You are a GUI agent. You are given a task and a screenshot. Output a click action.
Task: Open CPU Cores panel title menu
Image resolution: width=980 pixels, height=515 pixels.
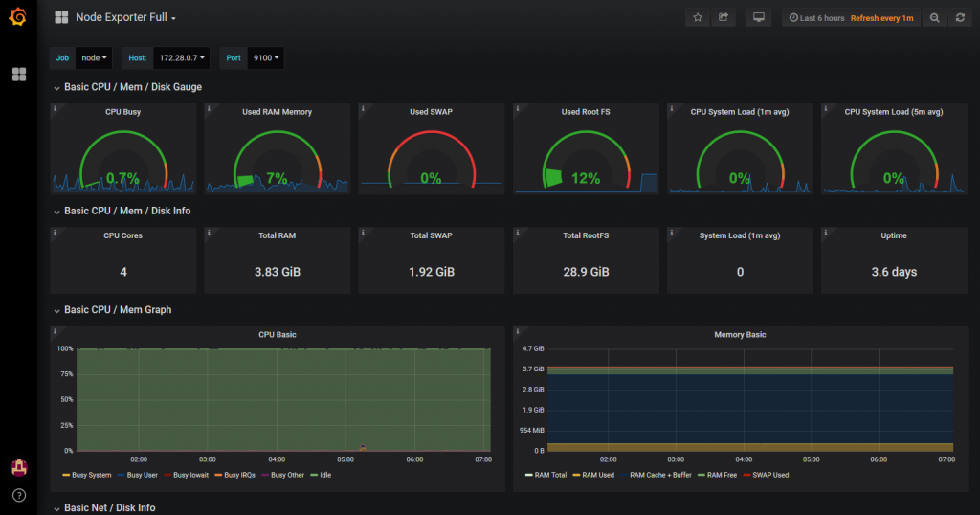click(123, 235)
